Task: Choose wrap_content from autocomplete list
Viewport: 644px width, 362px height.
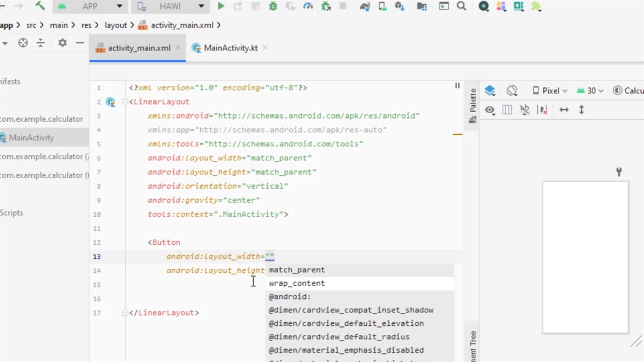Action: click(297, 284)
